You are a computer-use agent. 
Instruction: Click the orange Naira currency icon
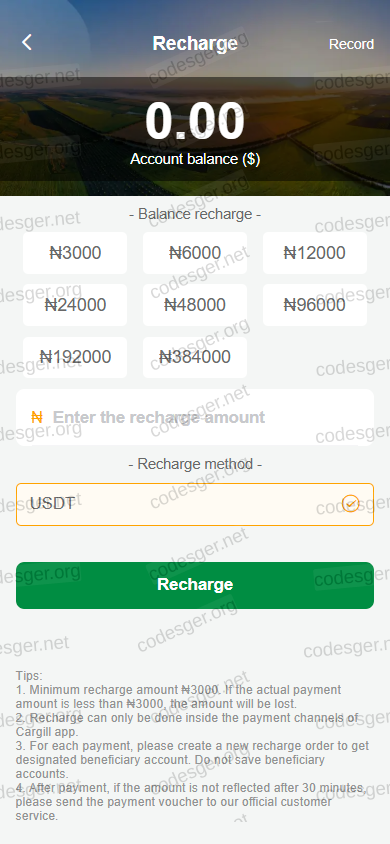tap(37, 417)
